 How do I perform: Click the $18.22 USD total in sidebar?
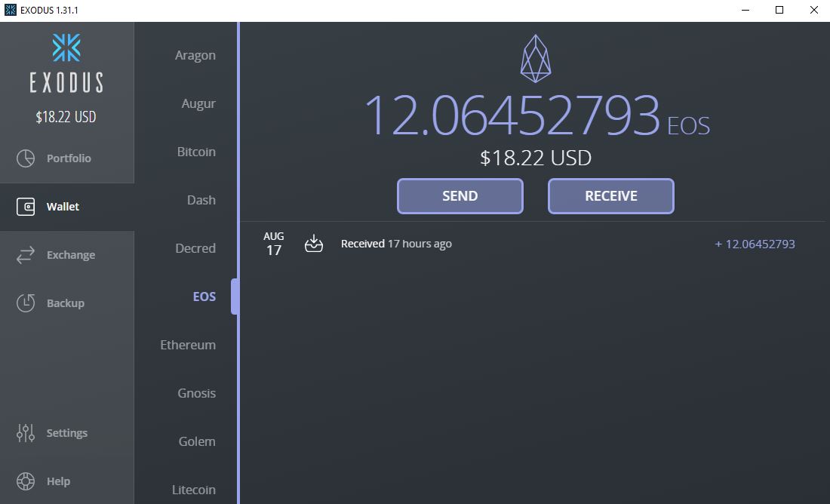(66, 117)
